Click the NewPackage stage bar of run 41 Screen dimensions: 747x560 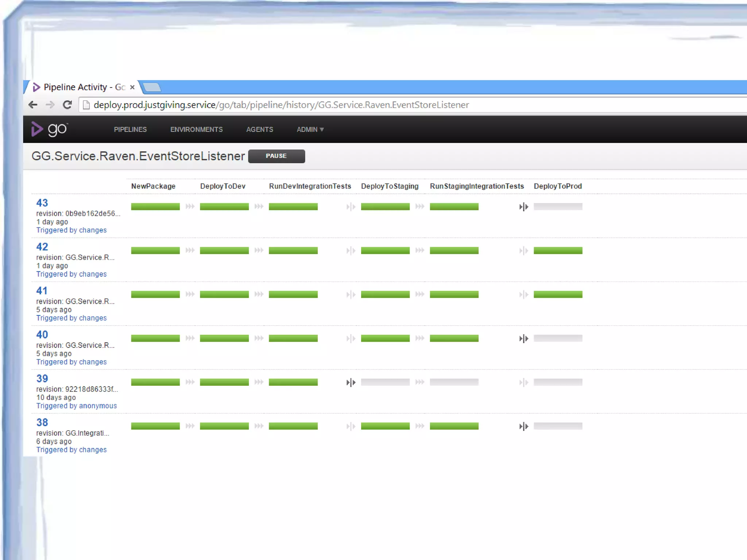point(155,294)
